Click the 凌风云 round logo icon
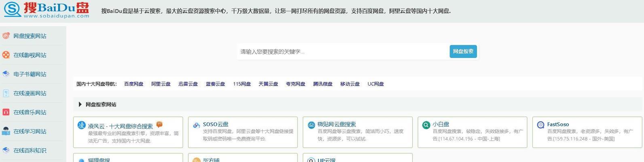 [81, 125]
